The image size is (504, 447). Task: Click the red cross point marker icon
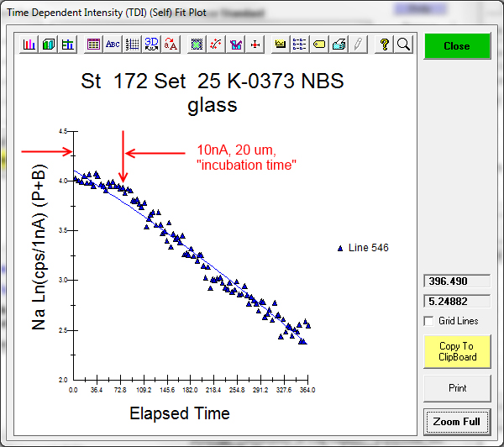255,45
